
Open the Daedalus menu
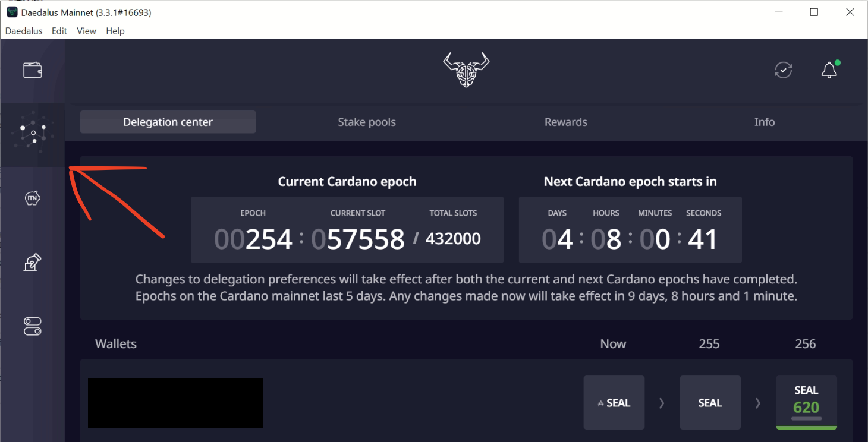coord(24,31)
